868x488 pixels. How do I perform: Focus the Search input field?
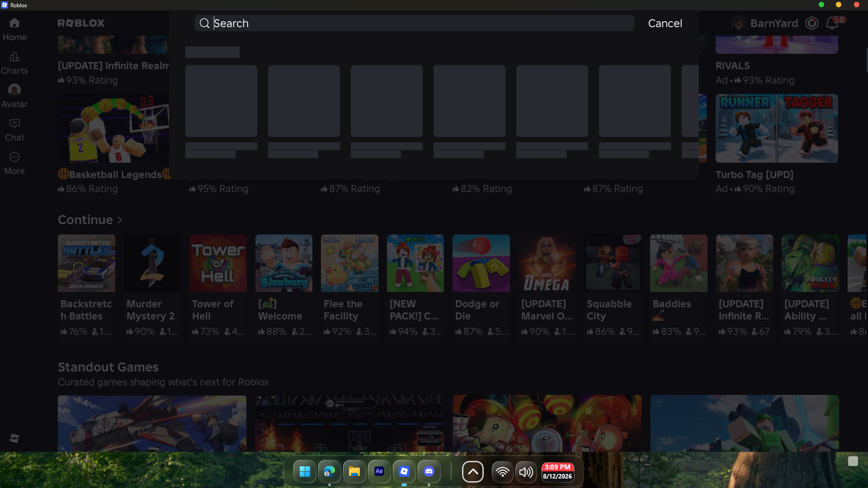(414, 23)
